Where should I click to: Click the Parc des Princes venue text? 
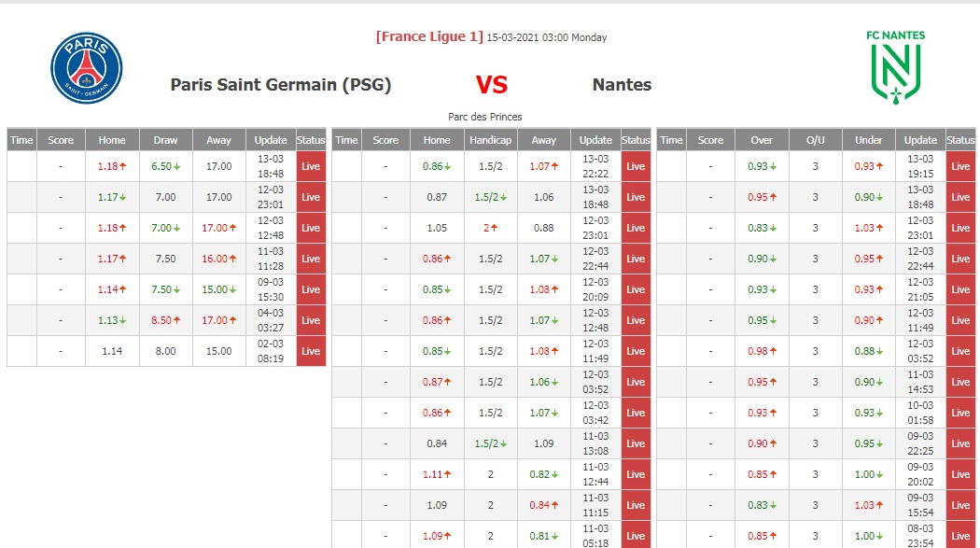[x=484, y=117]
